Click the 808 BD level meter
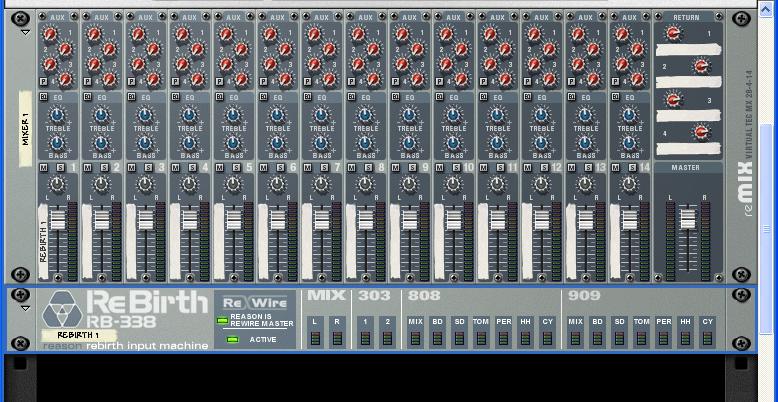This screenshot has height=402, width=778. tap(437, 338)
